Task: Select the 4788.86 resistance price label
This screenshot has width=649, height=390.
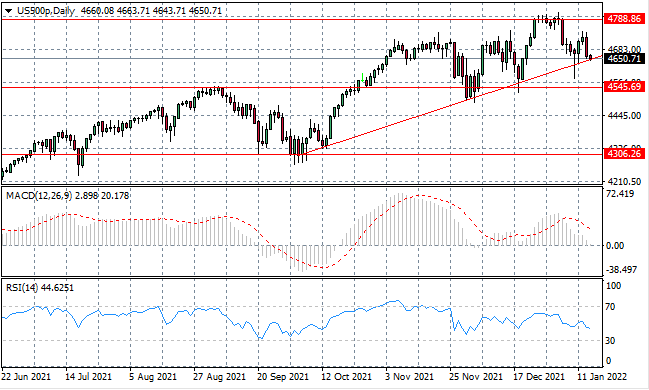Action: (624, 19)
